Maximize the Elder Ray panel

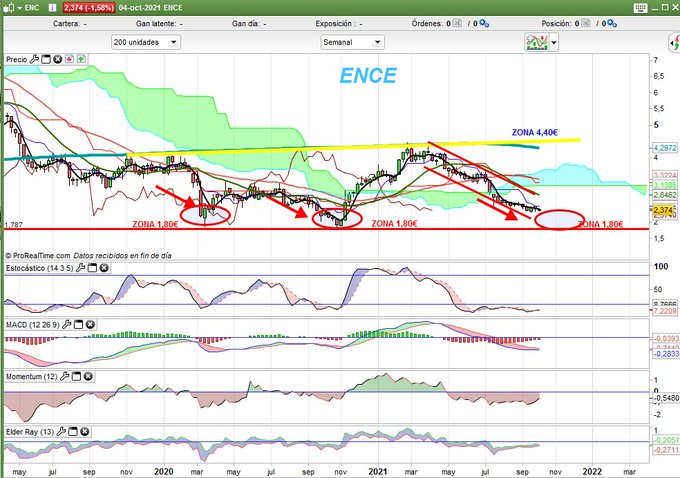click(73, 432)
